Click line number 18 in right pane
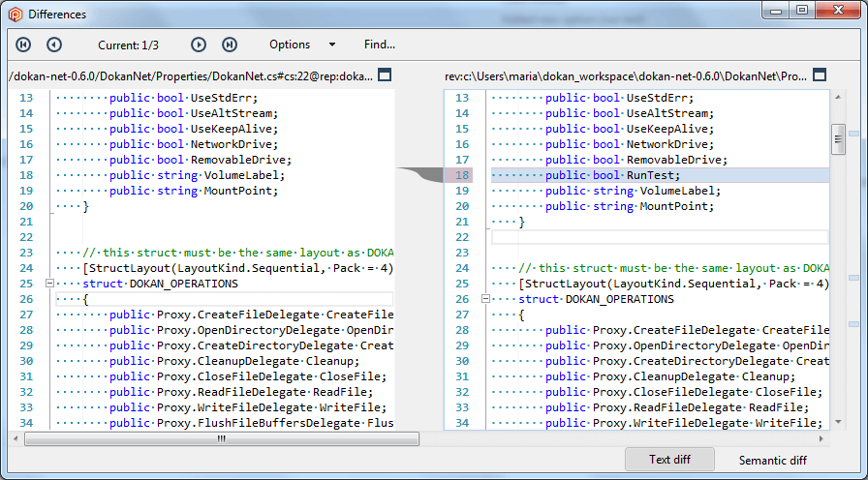Image resolution: width=868 pixels, height=480 pixels. pos(462,175)
